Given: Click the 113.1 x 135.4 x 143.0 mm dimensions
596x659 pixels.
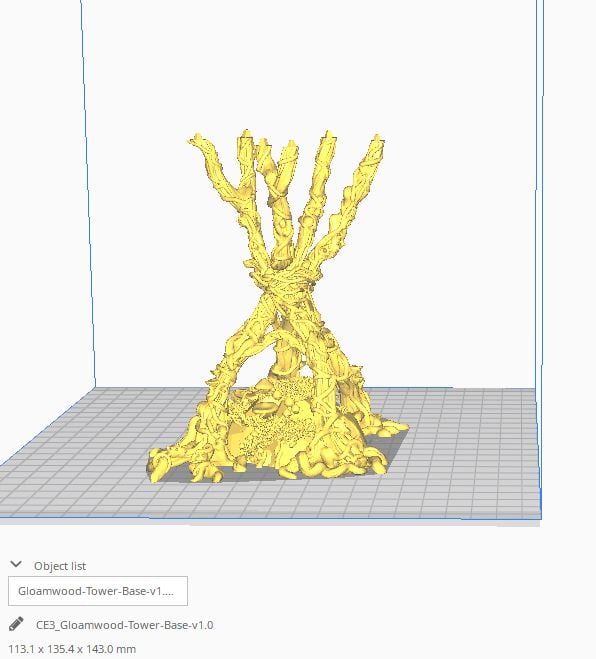Looking at the screenshot, I should (x=72, y=649).
